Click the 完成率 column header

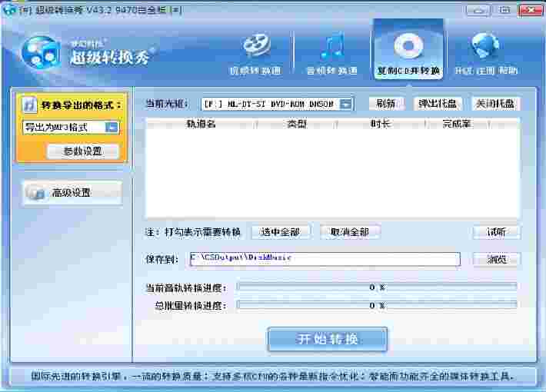coord(457,124)
